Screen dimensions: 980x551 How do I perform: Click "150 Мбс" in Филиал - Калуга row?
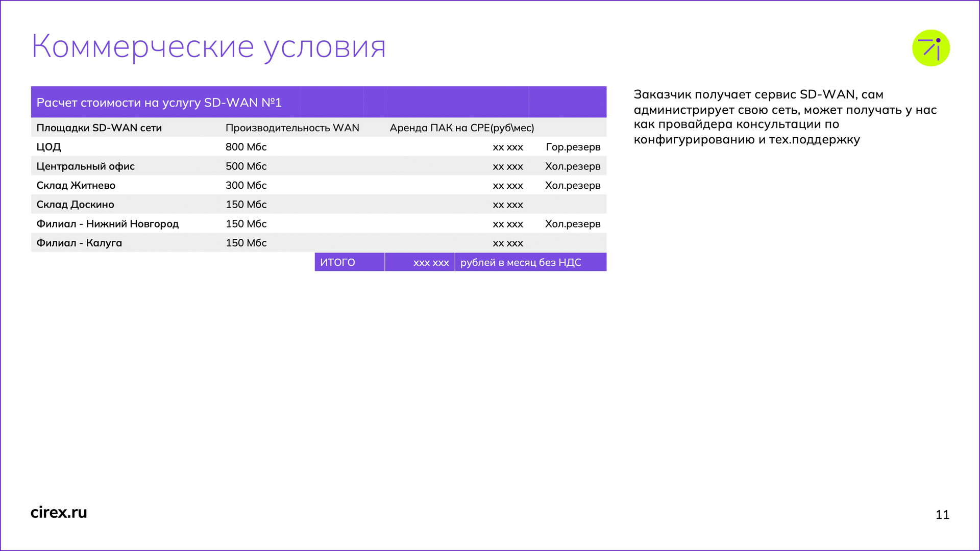[x=246, y=243]
